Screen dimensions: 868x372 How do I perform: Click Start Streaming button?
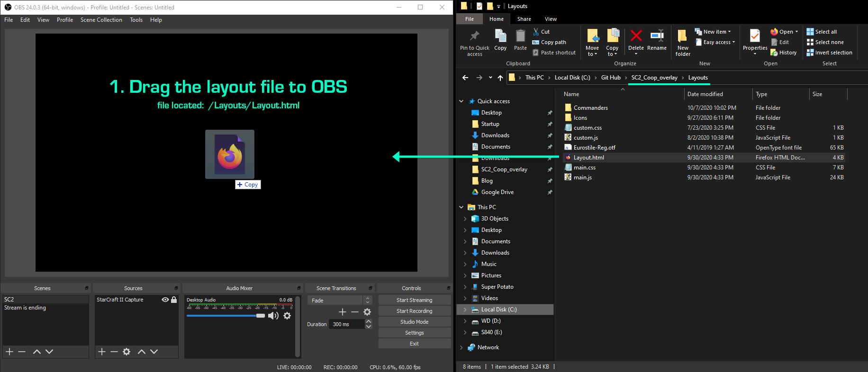click(x=415, y=300)
